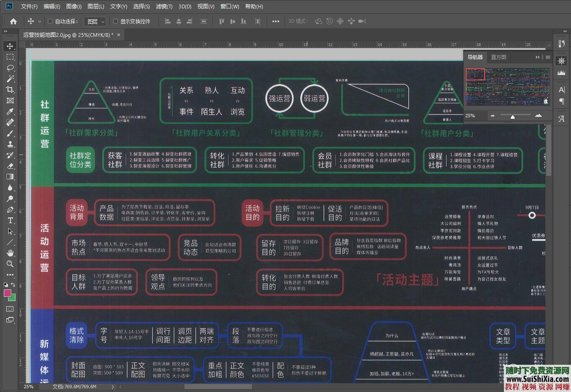Select the Move tool
The image size is (571, 392).
pos(10,46)
